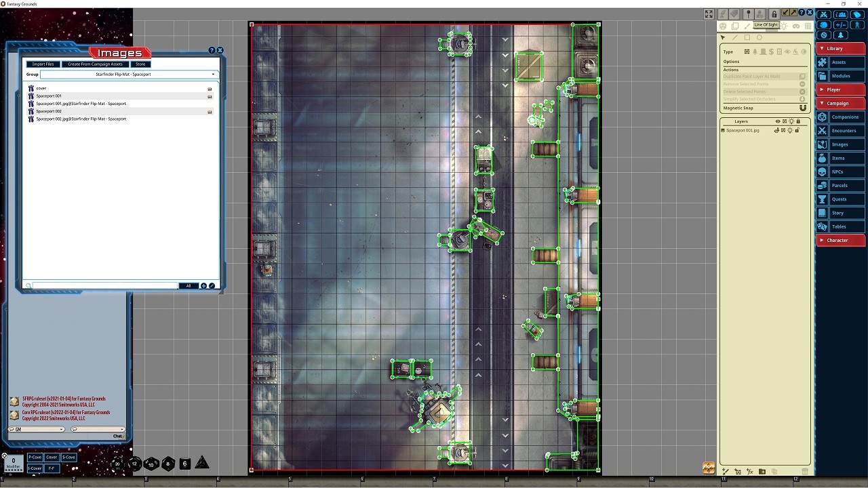Open the GM speaker dropdown in the chat box

pyautogui.click(x=62, y=429)
